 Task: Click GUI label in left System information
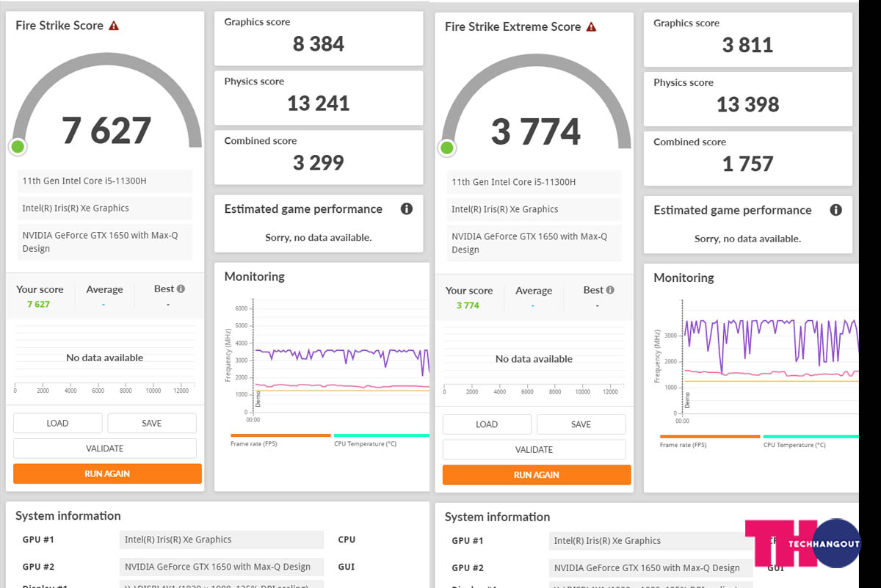347,567
